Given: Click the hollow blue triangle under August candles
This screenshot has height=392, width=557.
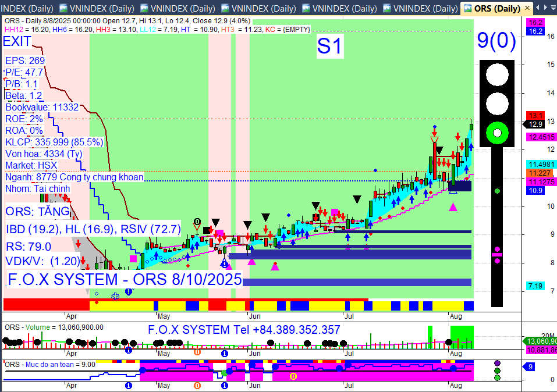Looking at the screenshot, I should 453,191.
